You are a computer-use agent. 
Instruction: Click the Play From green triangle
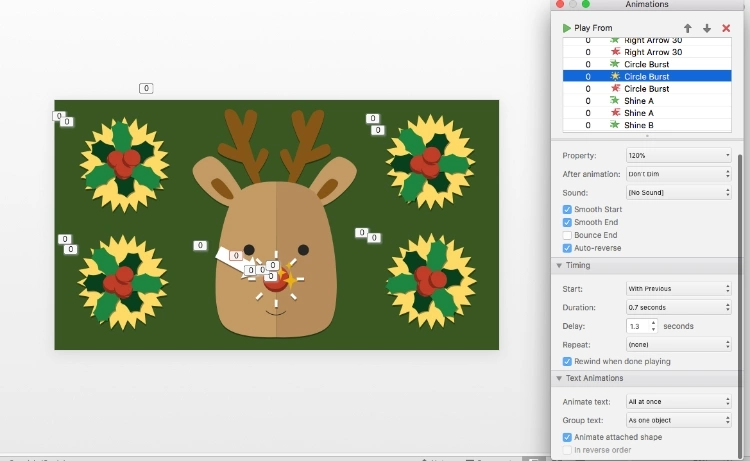pos(567,28)
